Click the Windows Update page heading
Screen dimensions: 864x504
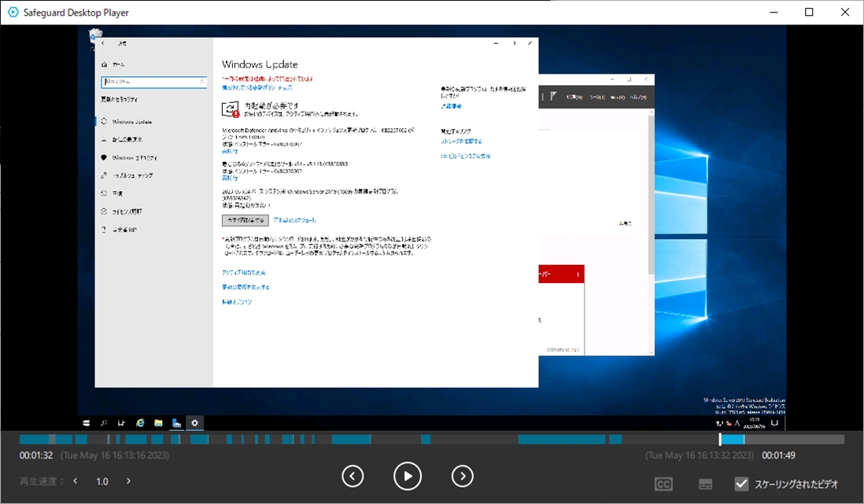[x=260, y=64]
